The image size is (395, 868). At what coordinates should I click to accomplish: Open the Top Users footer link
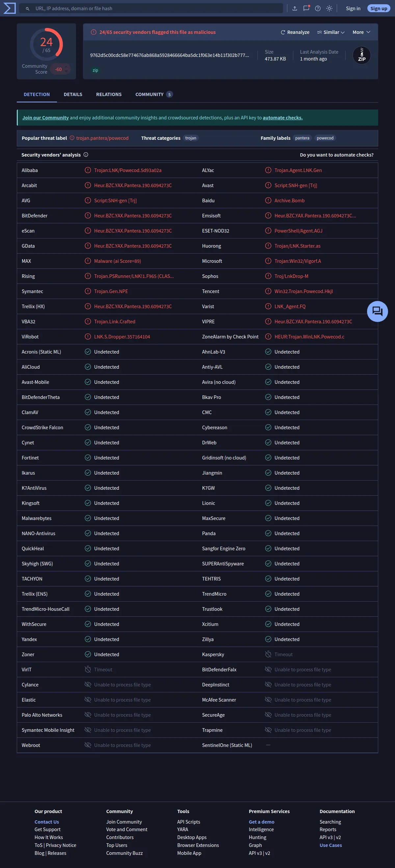pyautogui.click(x=117, y=845)
